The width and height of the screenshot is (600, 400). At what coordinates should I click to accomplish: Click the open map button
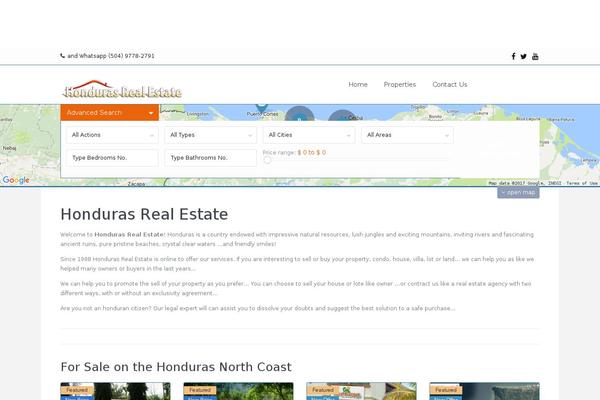(518, 193)
